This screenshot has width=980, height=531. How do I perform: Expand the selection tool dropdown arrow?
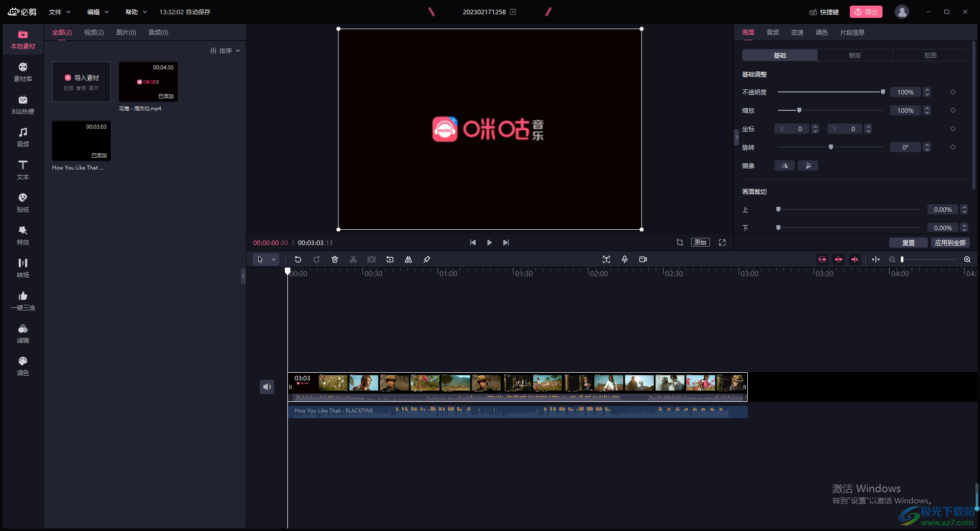pyautogui.click(x=274, y=259)
